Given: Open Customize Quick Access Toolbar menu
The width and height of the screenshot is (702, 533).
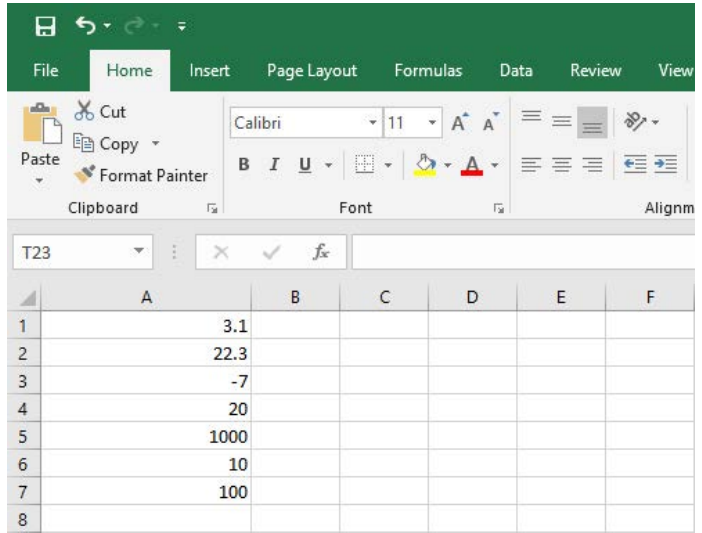Looking at the screenshot, I should tap(181, 26).
